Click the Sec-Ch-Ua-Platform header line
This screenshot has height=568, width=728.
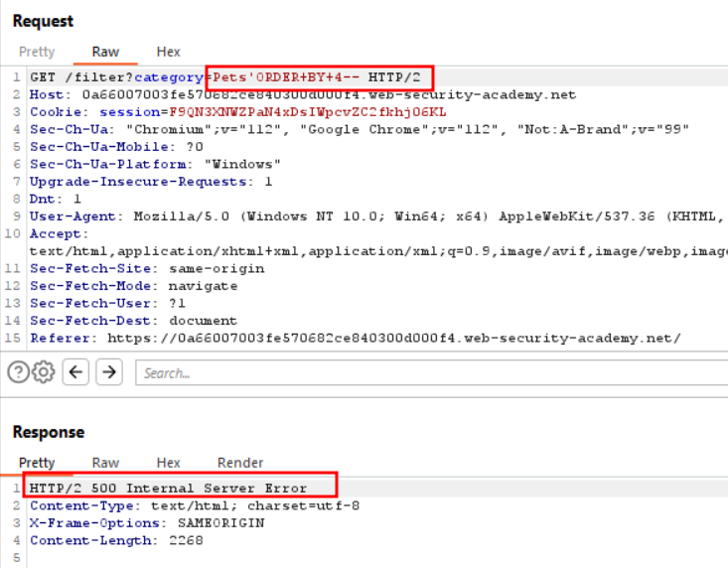pyautogui.click(x=155, y=164)
